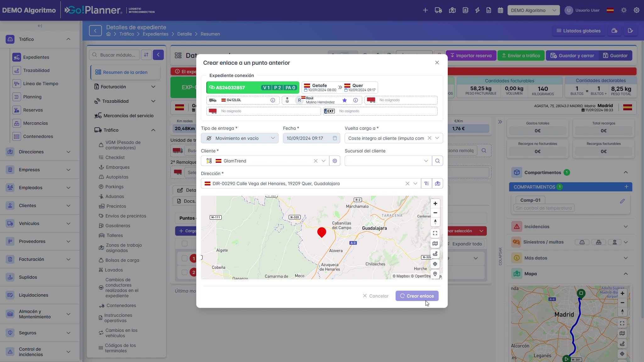Click the dialog map locate target icon
644x362 pixels.
pyautogui.click(x=435, y=264)
